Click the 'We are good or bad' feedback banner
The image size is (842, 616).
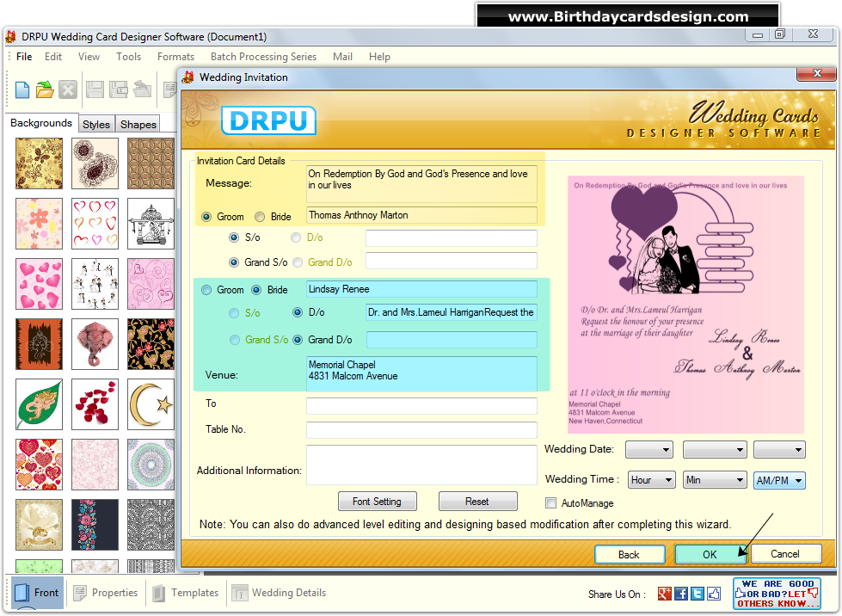click(x=777, y=594)
